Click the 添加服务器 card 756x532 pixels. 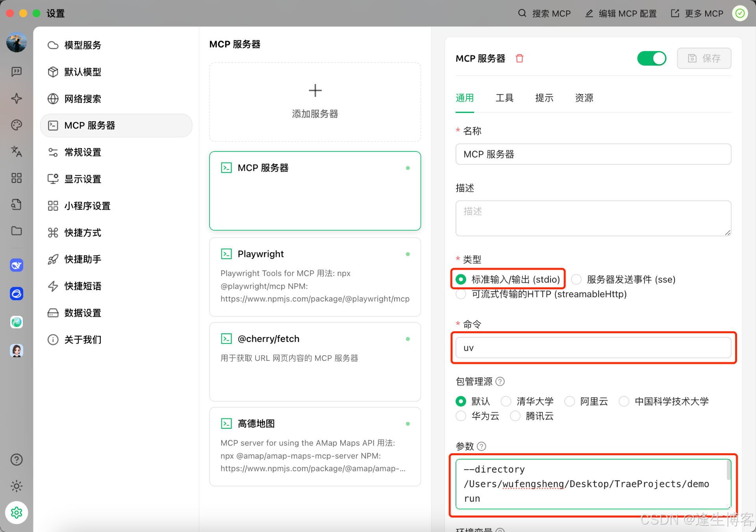click(x=315, y=102)
